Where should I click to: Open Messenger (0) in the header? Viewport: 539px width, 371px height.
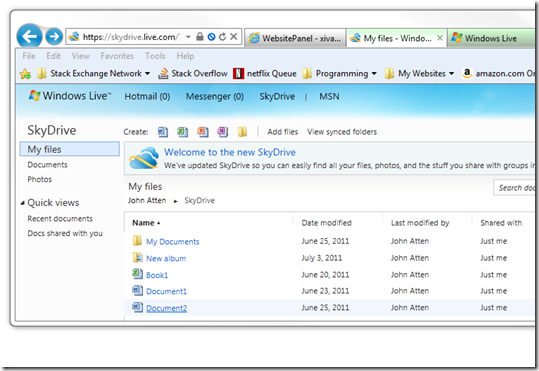click(x=214, y=97)
